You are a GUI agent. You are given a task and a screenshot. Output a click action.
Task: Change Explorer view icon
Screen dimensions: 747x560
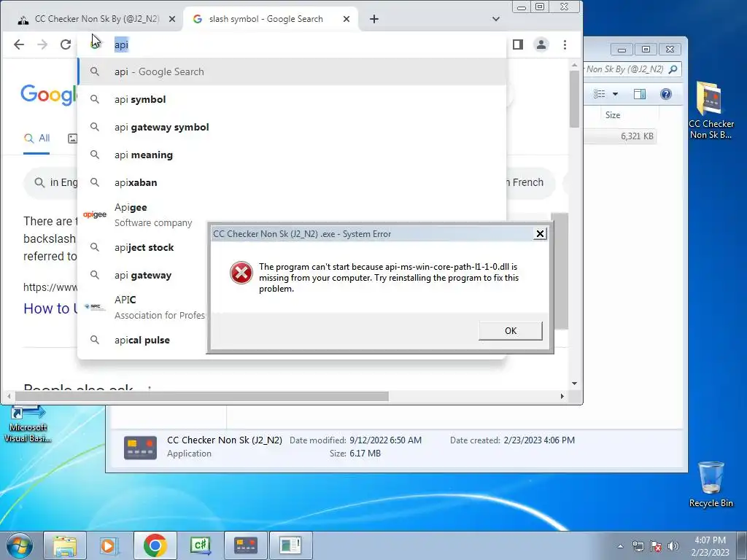[600, 94]
